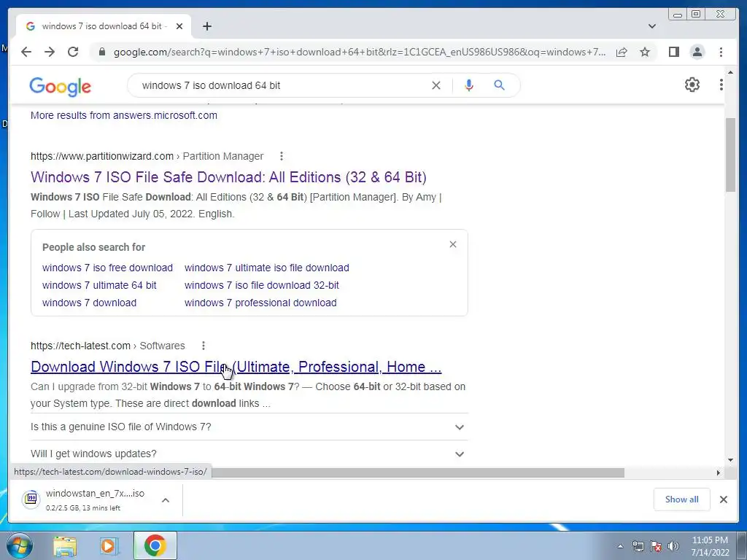747x560 pixels.
Task: Expand Is this a genuine ISO file question
Action: 249,427
